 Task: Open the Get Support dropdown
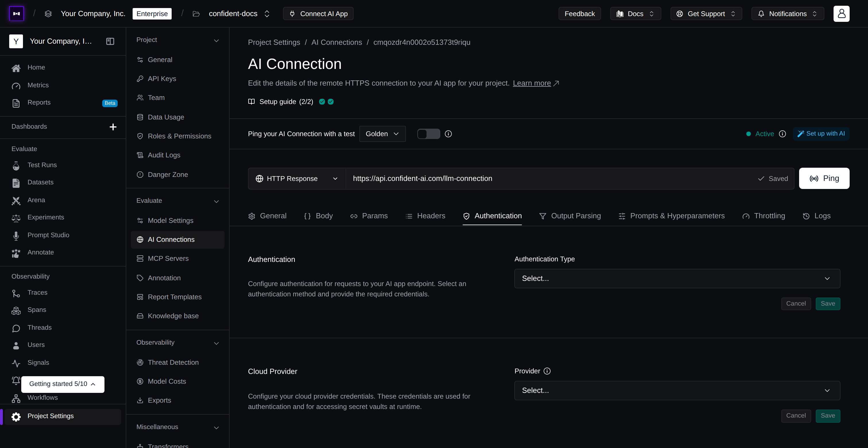tap(706, 14)
